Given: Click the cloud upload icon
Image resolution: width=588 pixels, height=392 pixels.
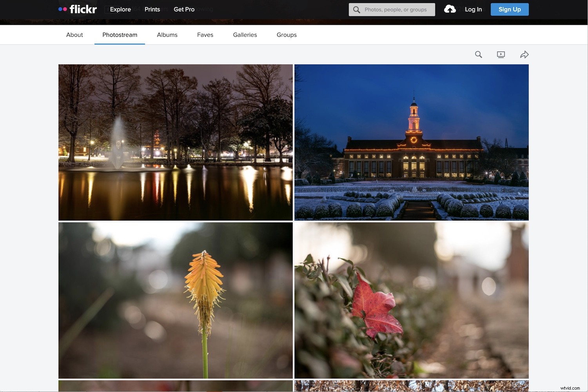Looking at the screenshot, I should 450,9.
